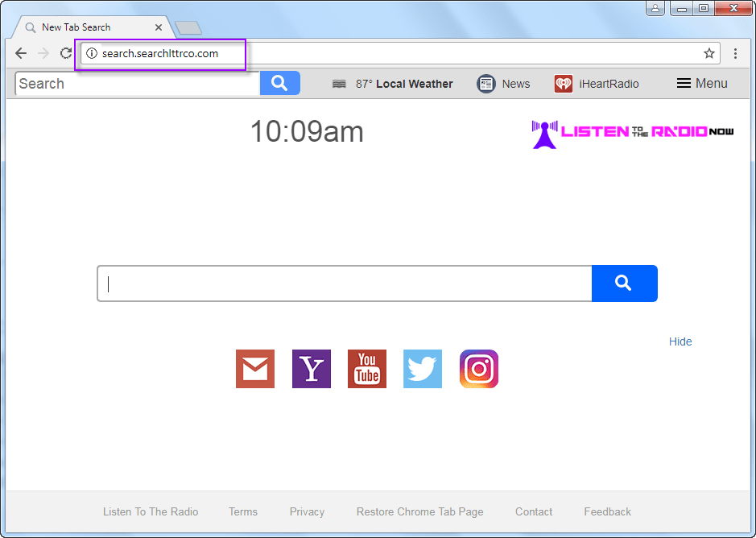Open Listen To The Radio footer link
Image resolution: width=756 pixels, height=538 pixels.
tap(151, 512)
